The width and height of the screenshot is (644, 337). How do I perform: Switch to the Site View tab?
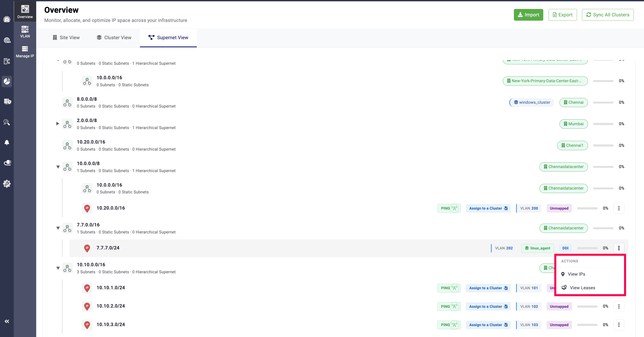tap(66, 37)
